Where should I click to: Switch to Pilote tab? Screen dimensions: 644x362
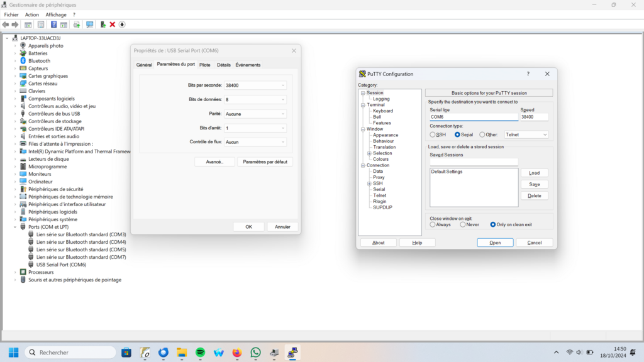(x=204, y=65)
